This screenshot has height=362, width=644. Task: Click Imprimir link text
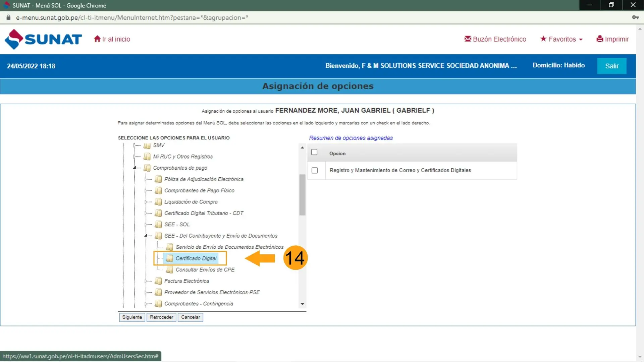[x=617, y=39]
